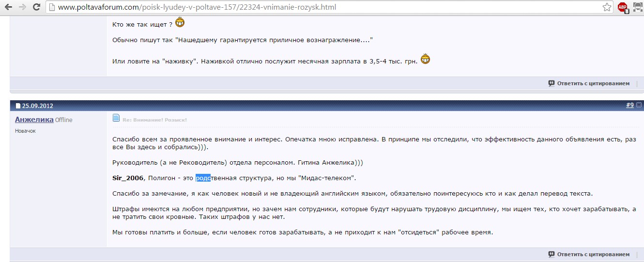This screenshot has width=644, height=262.
Task: Click the post title "Re: Внимание! Розыск!"
Action: 155,120
